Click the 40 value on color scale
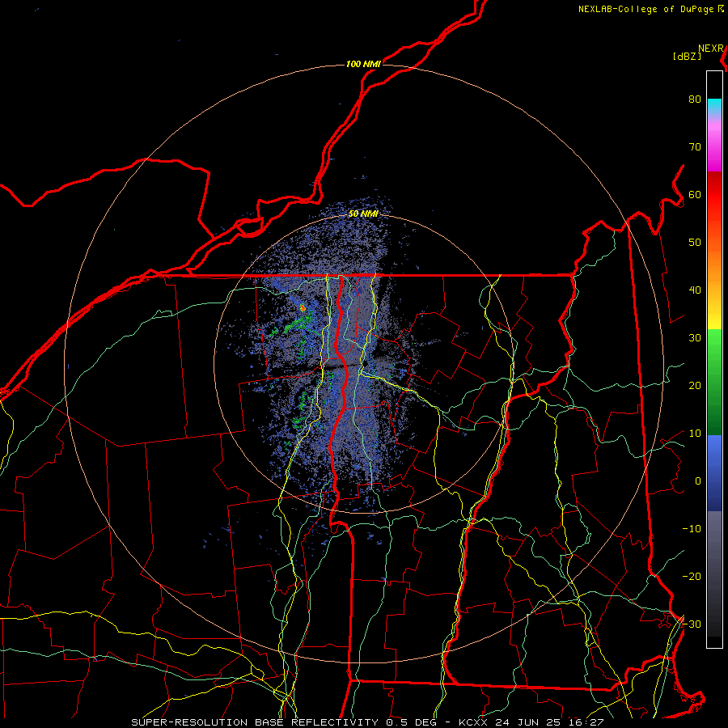The image size is (728, 728). click(695, 290)
